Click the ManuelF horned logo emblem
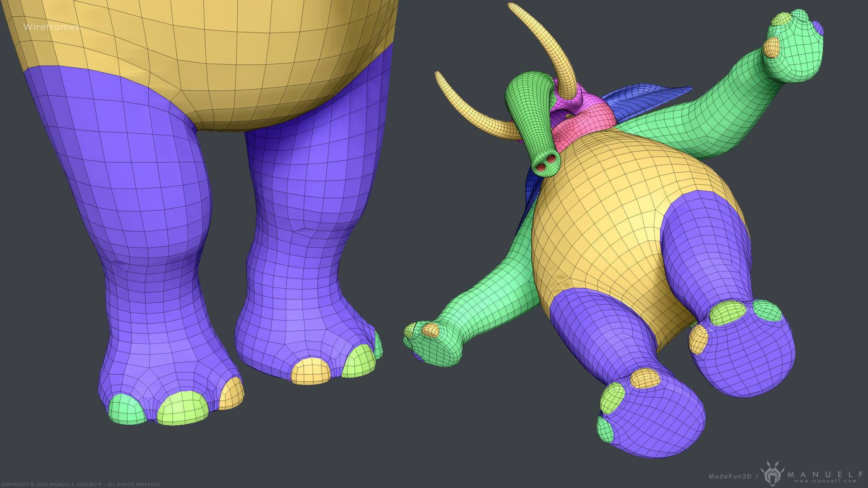 point(773,473)
